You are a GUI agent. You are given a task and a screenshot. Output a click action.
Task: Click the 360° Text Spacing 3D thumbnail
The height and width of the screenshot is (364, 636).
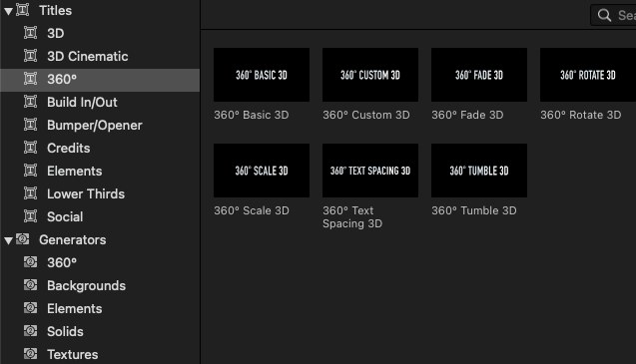(x=370, y=171)
